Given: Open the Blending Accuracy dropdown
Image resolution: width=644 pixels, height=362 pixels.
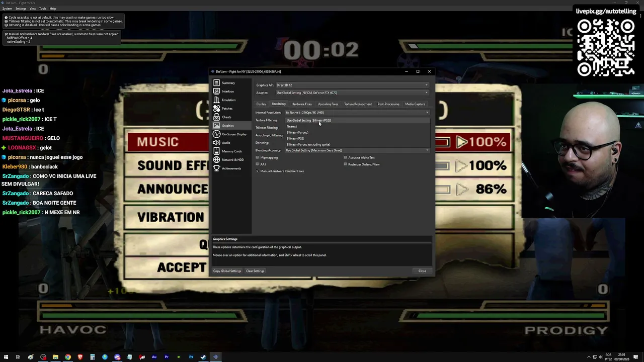Looking at the screenshot, I should (x=357, y=150).
